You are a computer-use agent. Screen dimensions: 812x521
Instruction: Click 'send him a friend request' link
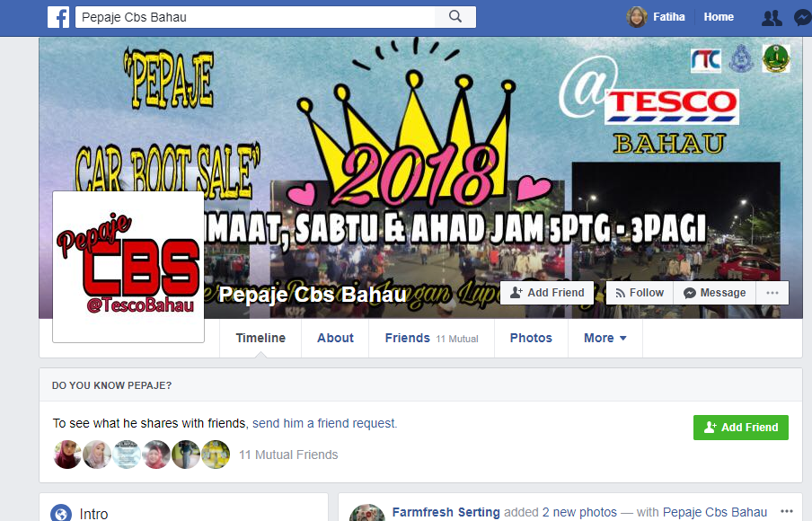click(324, 423)
